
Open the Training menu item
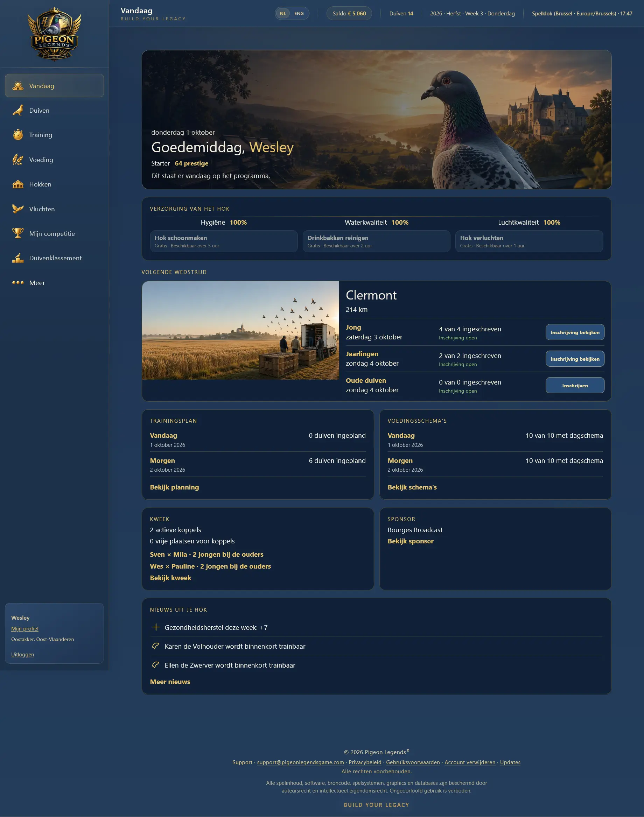tap(54, 134)
